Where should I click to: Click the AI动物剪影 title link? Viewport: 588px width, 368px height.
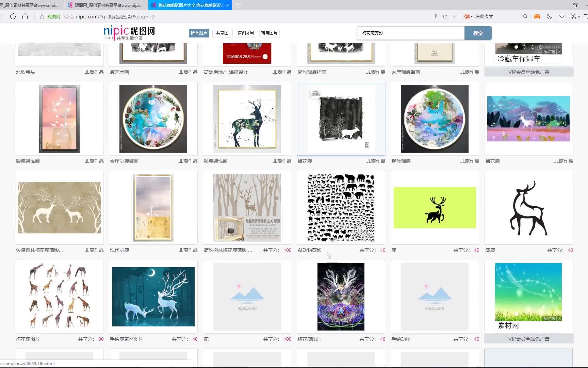(309, 250)
